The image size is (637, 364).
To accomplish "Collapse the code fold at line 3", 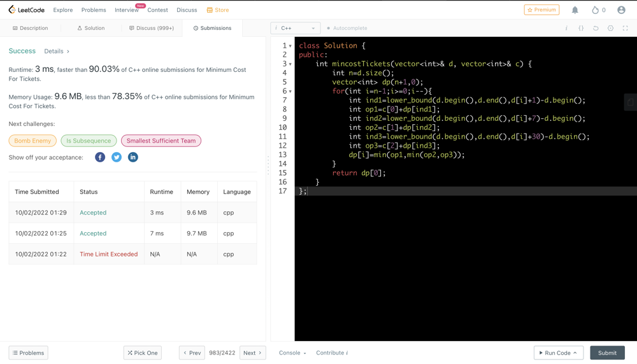I will point(290,64).
